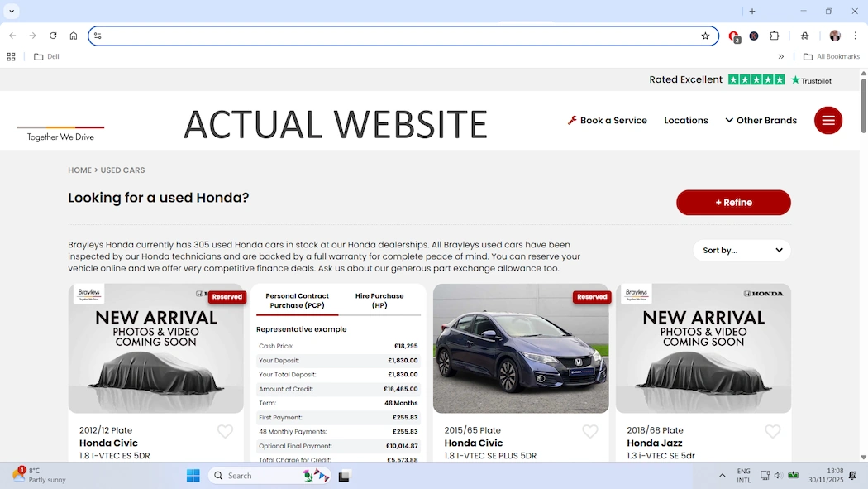
Task: Click the + Refine button
Action: click(x=733, y=202)
